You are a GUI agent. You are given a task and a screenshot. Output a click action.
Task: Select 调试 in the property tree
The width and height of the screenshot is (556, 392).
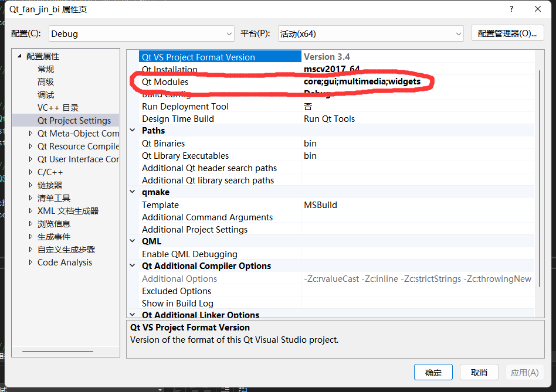[46, 95]
